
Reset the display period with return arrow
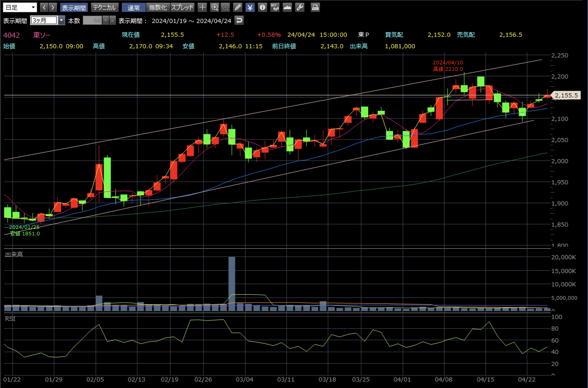(239, 20)
